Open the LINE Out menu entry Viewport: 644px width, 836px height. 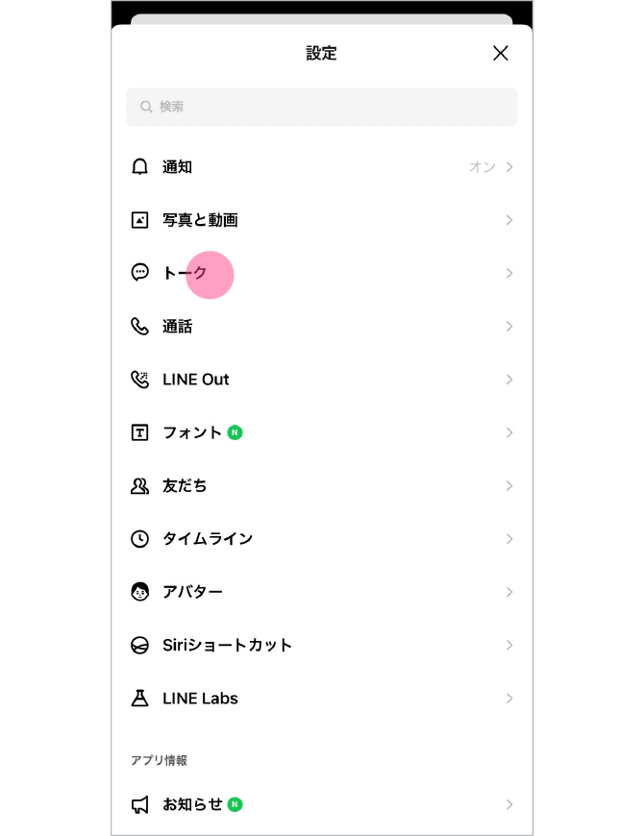coord(196,380)
